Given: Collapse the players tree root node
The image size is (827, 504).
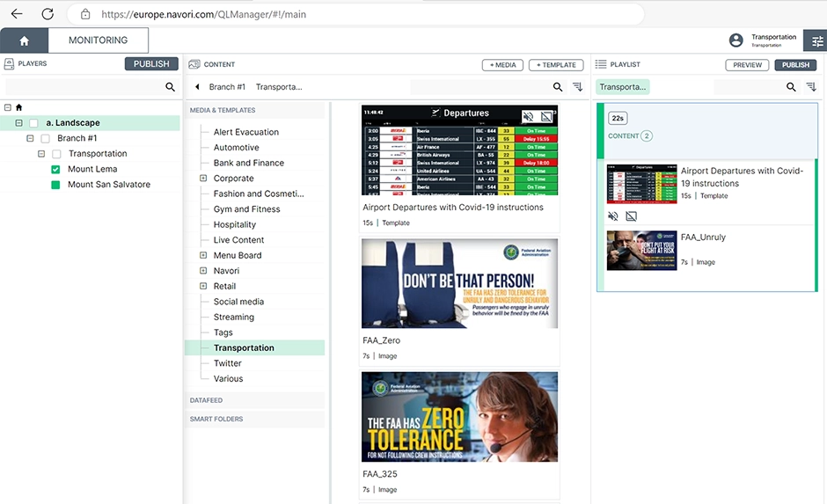Looking at the screenshot, I should 7,107.
